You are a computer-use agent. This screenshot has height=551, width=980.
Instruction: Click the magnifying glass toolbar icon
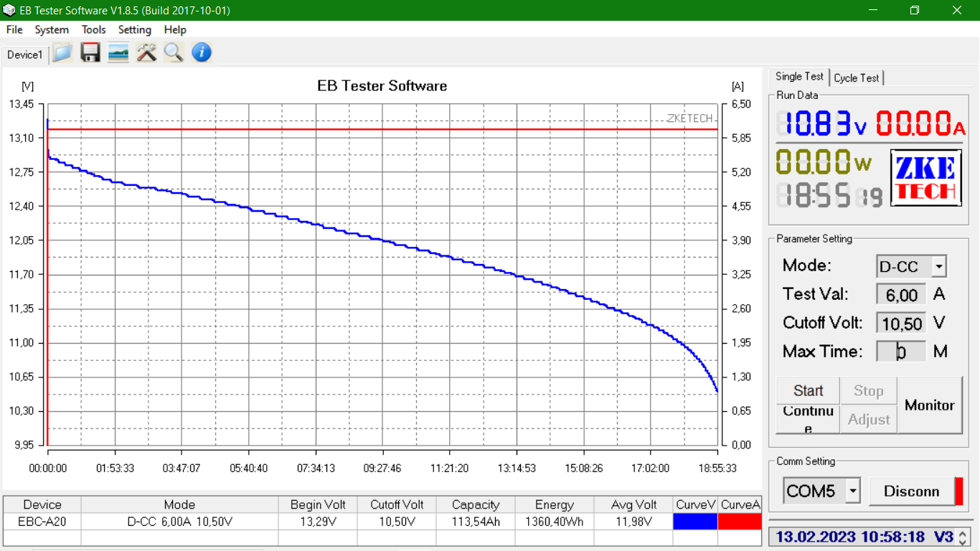174,52
